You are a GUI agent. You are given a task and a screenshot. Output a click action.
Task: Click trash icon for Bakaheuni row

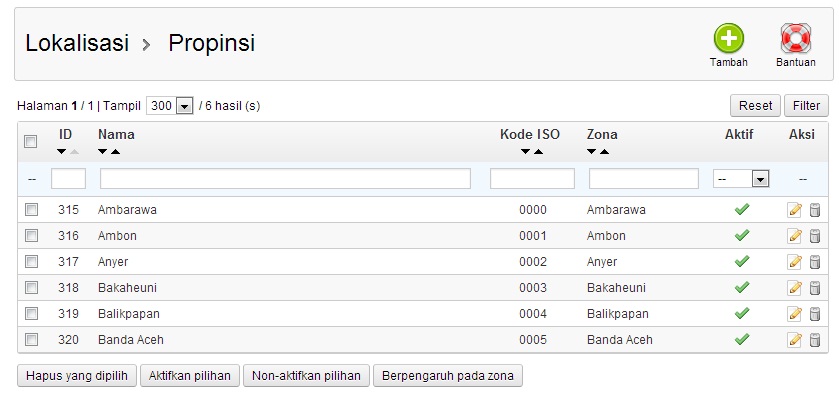[814, 288]
